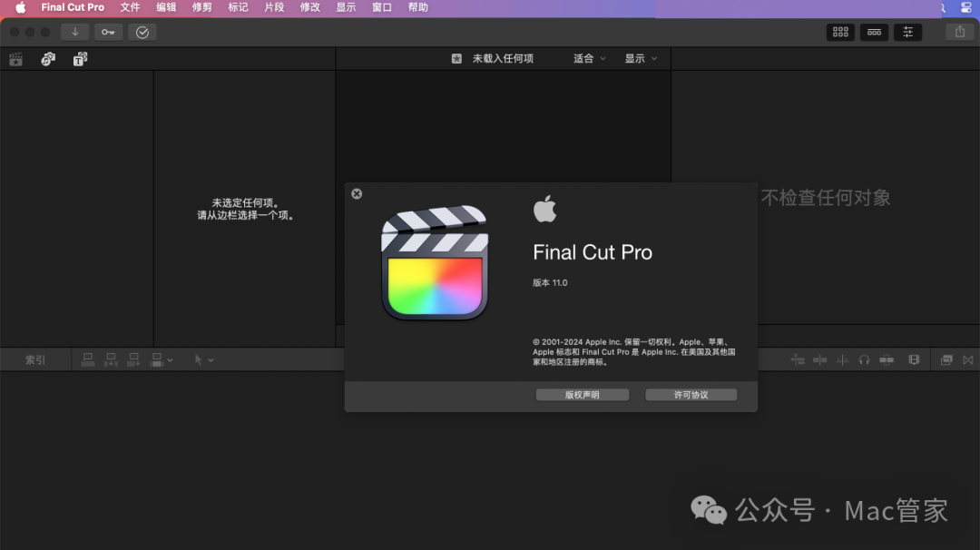Viewport: 980px width, 550px height.
Task: Open the 帮助 menu
Action: point(416,7)
